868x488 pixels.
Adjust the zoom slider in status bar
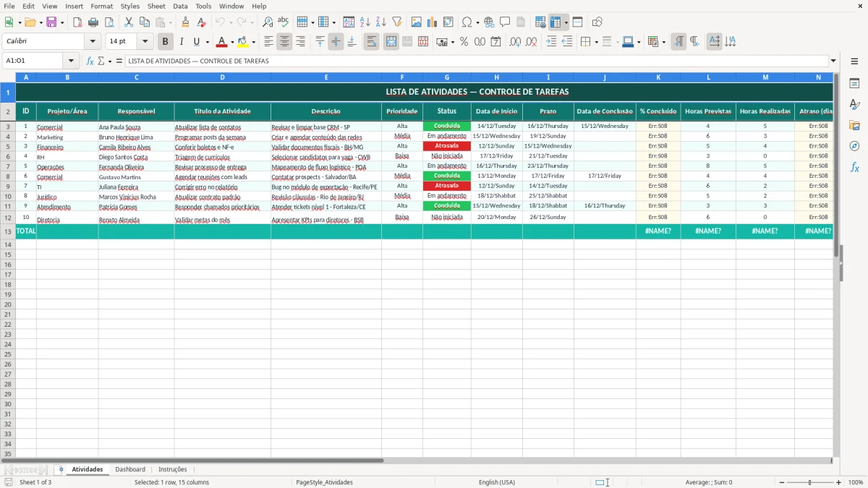click(809, 482)
